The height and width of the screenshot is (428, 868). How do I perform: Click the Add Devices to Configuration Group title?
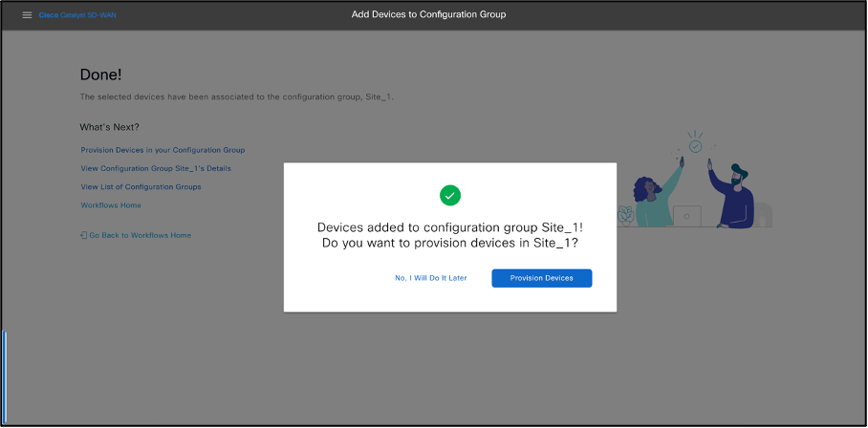[428, 15]
